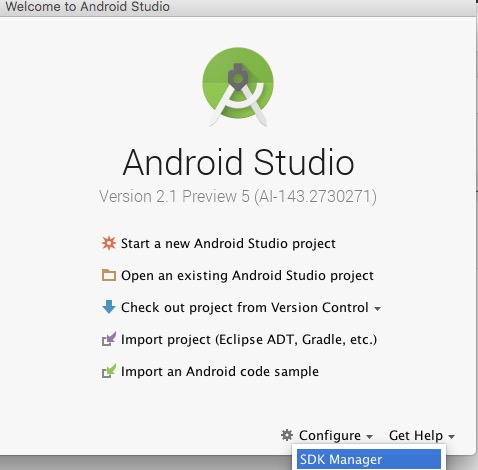Start a new Android Studio project

coord(228,243)
